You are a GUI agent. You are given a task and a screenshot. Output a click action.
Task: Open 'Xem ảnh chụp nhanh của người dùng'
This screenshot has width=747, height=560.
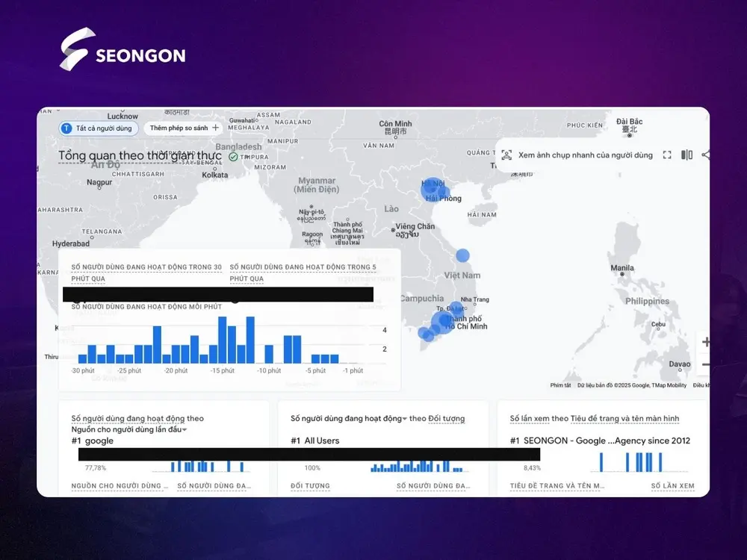click(x=585, y=155)
